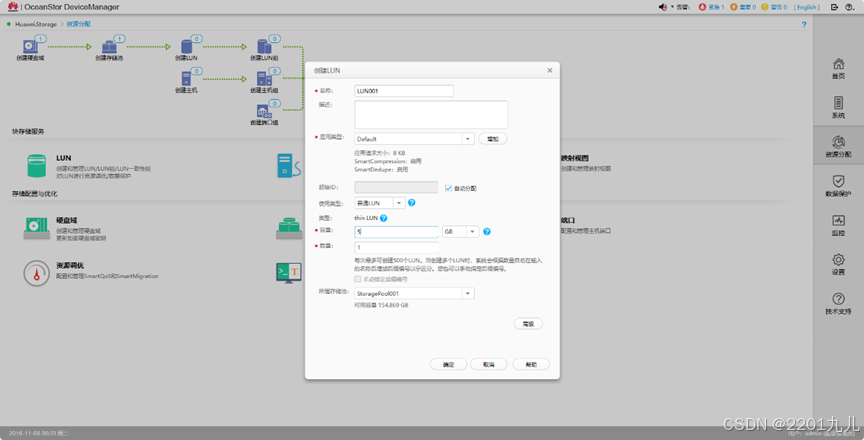Click the quantity input field
The width and height of the screenshot is (864, 440).
click(397, 247)
